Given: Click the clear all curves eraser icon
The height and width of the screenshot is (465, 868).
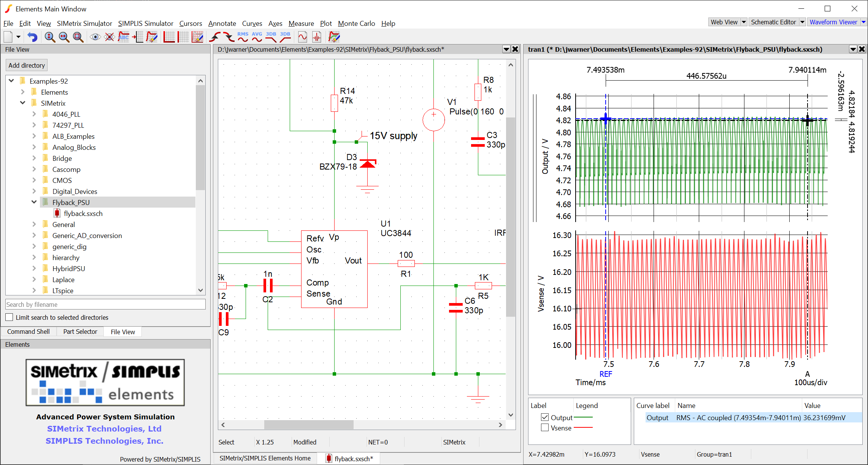Looking at the screenshot, I should [334, 37].
